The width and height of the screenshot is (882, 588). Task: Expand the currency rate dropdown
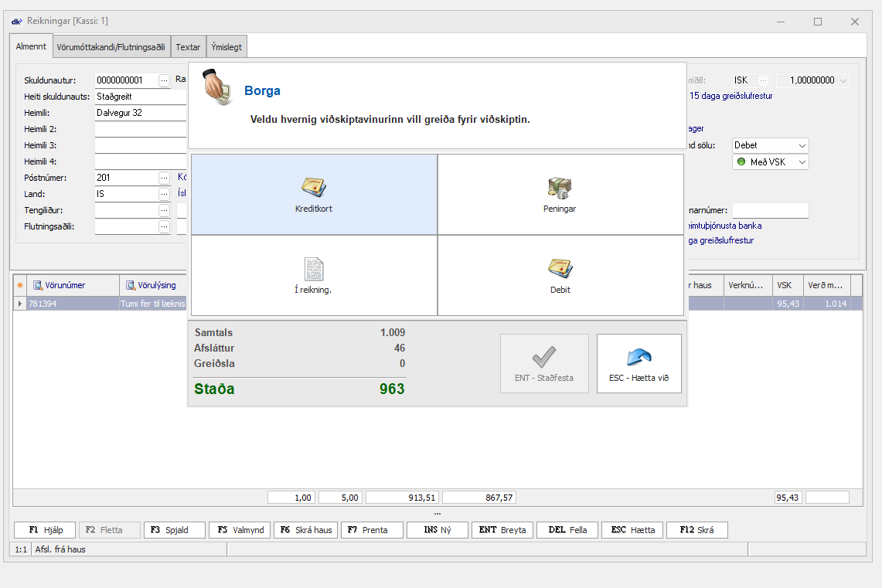pyautogui.click(x=842, y=80)
